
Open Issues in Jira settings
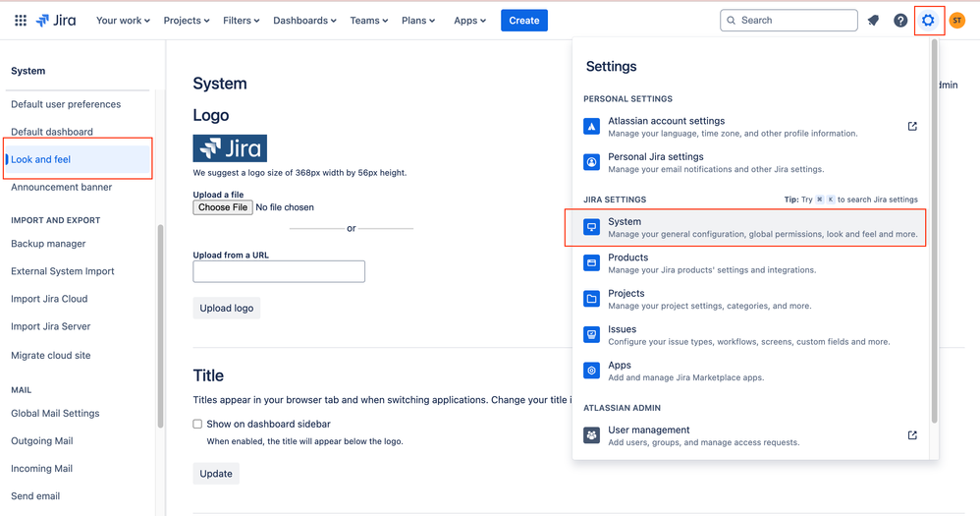(x=749, y=334)
